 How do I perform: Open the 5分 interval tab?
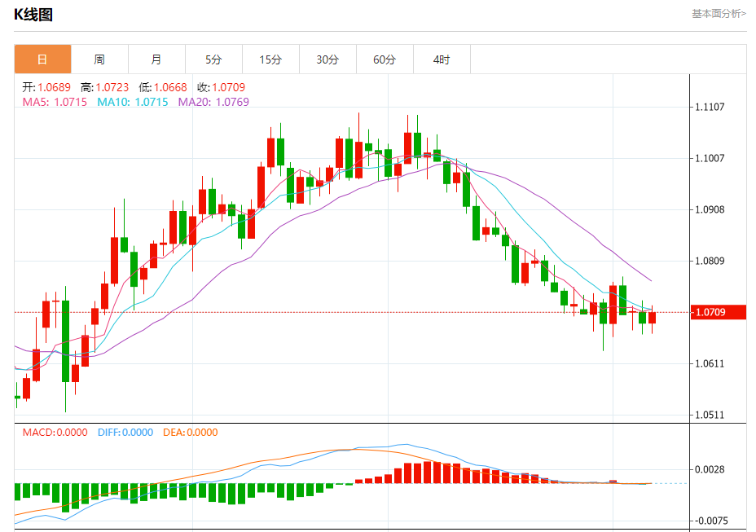(x=213, y=59)
